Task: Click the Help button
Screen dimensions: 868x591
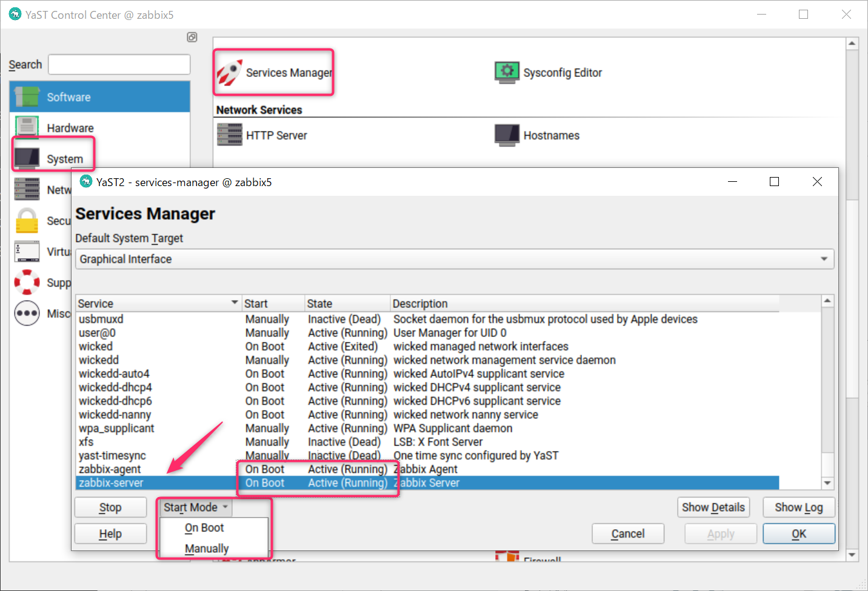Action: point(110,534)
